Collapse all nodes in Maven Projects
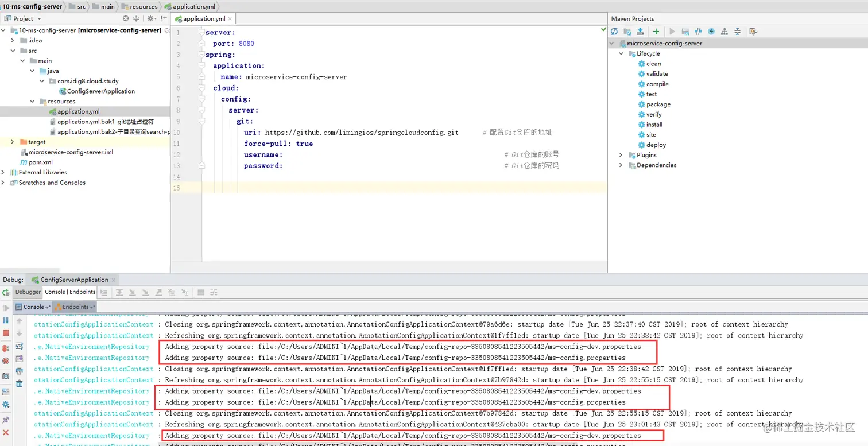868x446 pixels. pos(738,32)
